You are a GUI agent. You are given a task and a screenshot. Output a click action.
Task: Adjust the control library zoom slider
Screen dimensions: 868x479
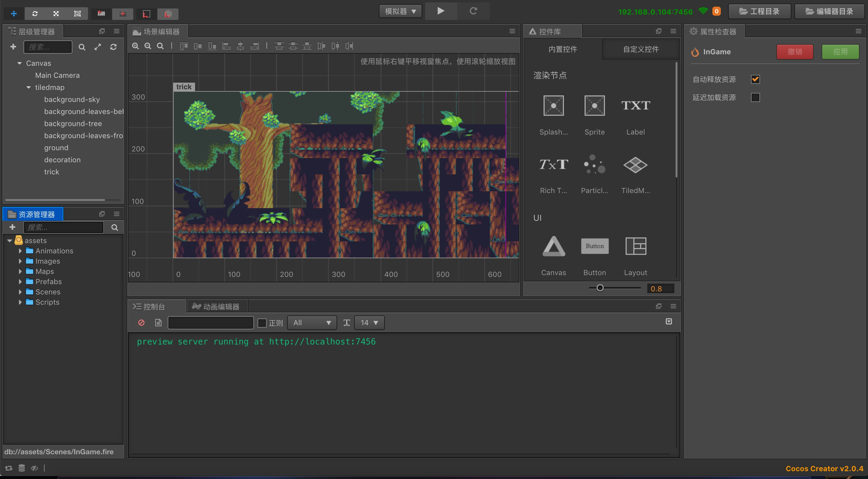coord(600,288)
